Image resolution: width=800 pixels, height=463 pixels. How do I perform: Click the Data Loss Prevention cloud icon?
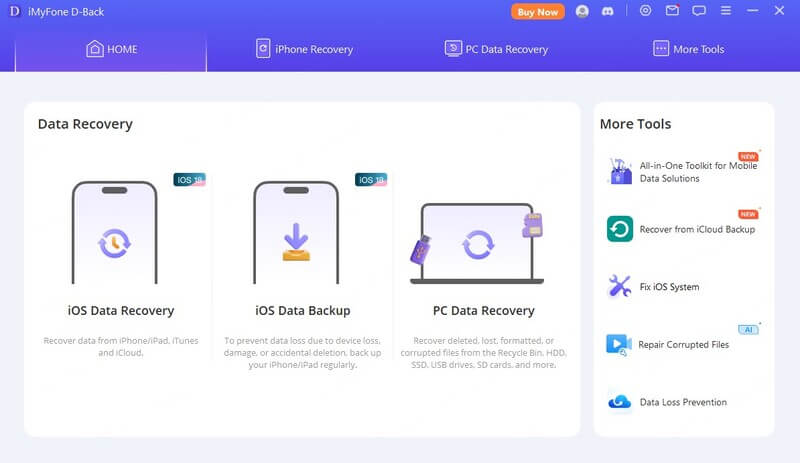(619, 402)
